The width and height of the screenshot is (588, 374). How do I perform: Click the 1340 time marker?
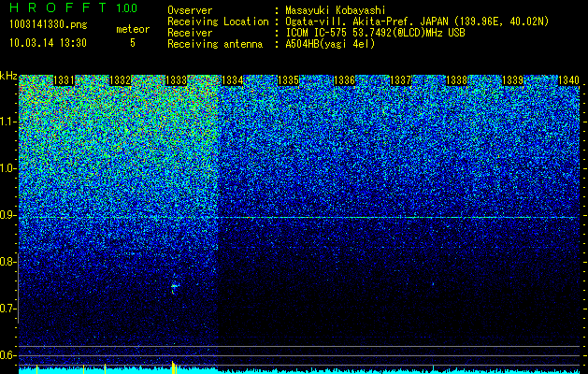coord(569,80)
